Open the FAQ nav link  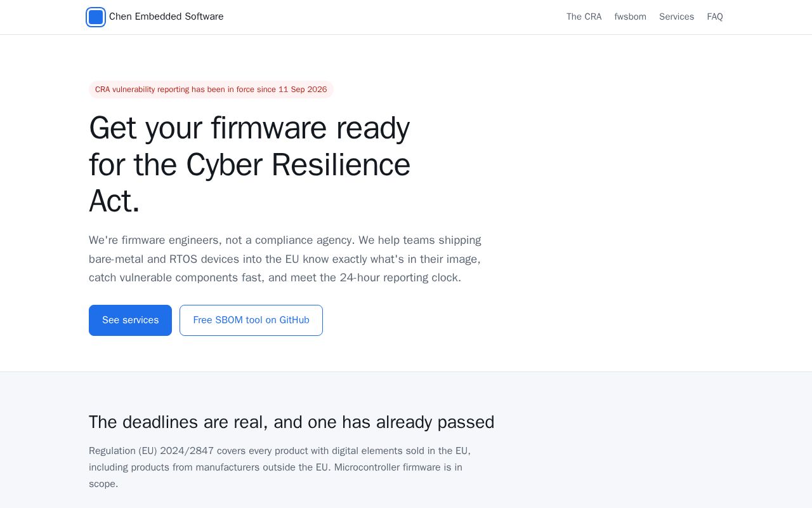[715, 17]
